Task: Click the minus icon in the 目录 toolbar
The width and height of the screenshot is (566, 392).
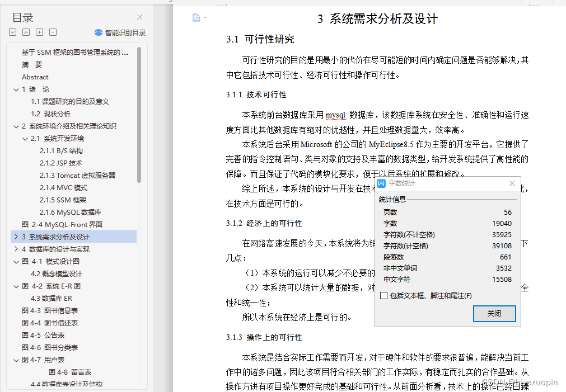Action: pyautogui.click(x=53, y=32)
